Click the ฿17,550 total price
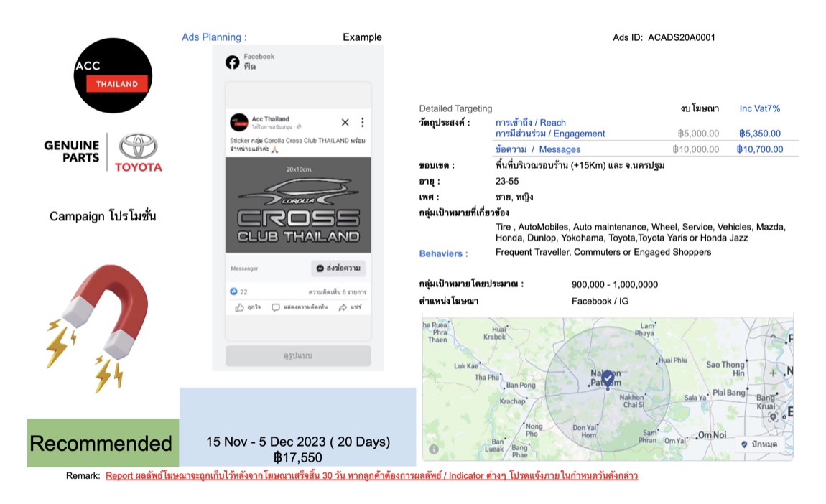This screenshot has height=504, width=826. click(x=297, y=457)
